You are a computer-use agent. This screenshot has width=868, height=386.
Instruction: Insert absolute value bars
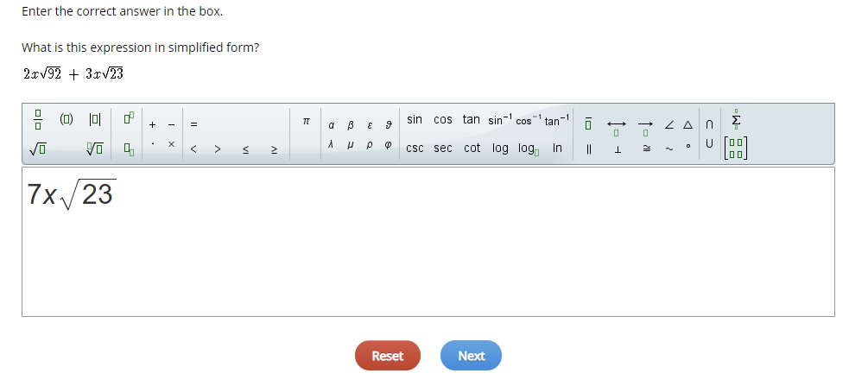[x=95, y=119]
